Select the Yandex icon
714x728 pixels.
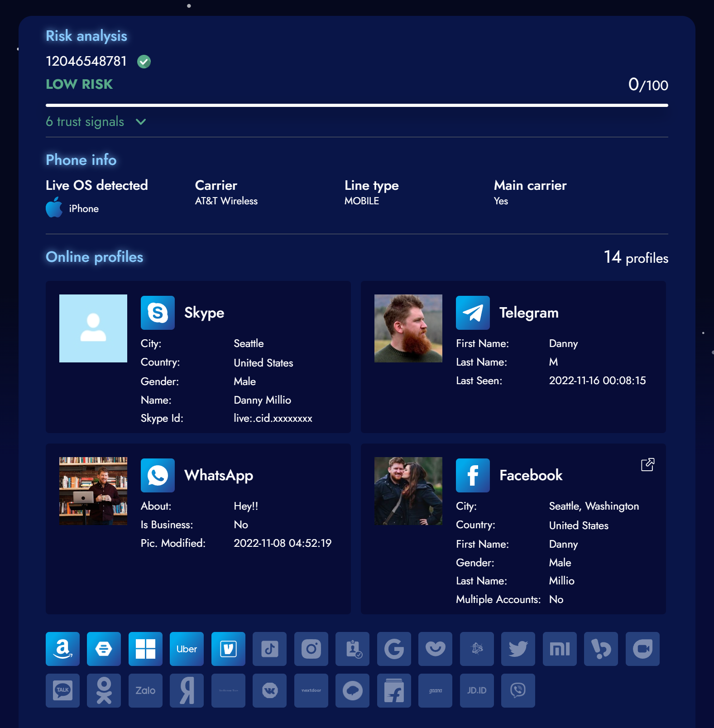187,690
